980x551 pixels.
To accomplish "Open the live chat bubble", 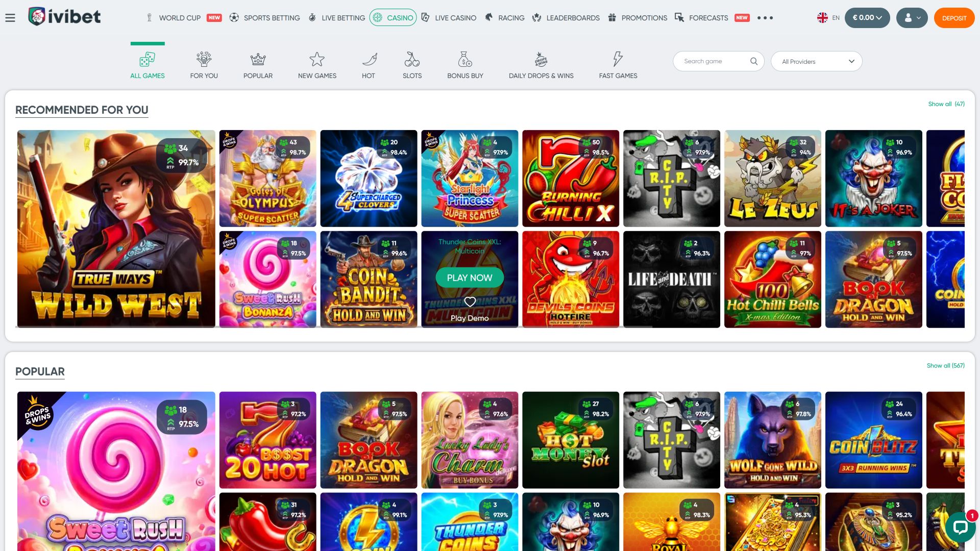I will (x=960, y=527).
